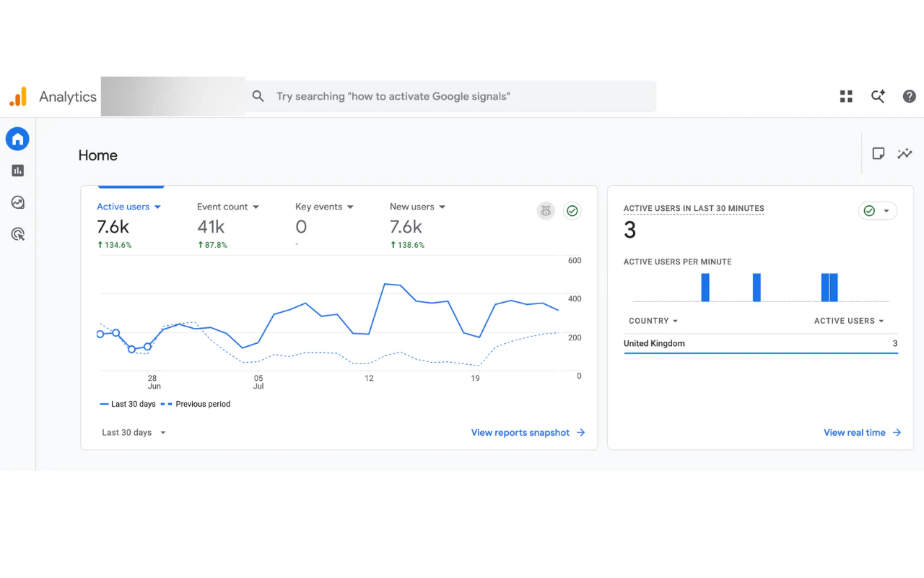Click the 87.8% increase figure
This screenshot has height=578, width=924.
point(212,245)
